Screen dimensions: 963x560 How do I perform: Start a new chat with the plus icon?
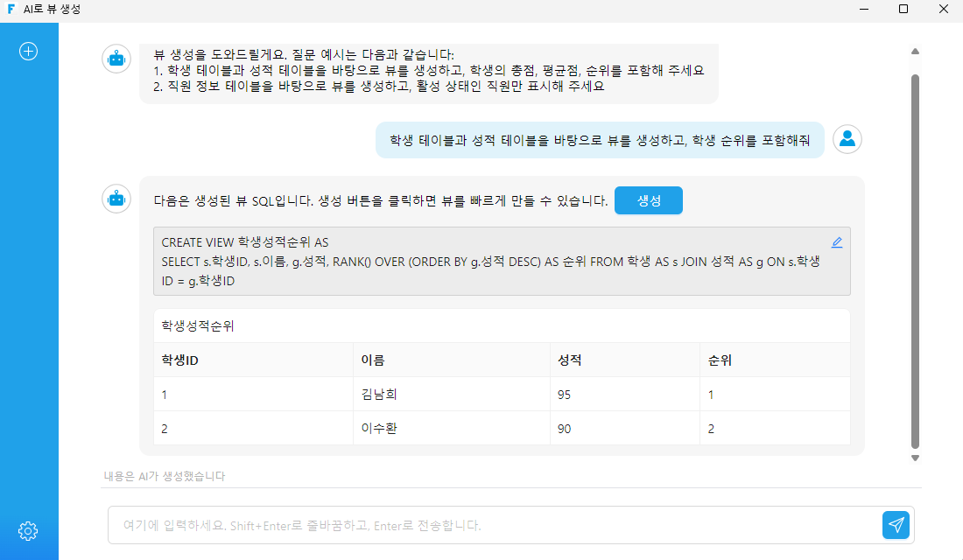tap(28, 51)
